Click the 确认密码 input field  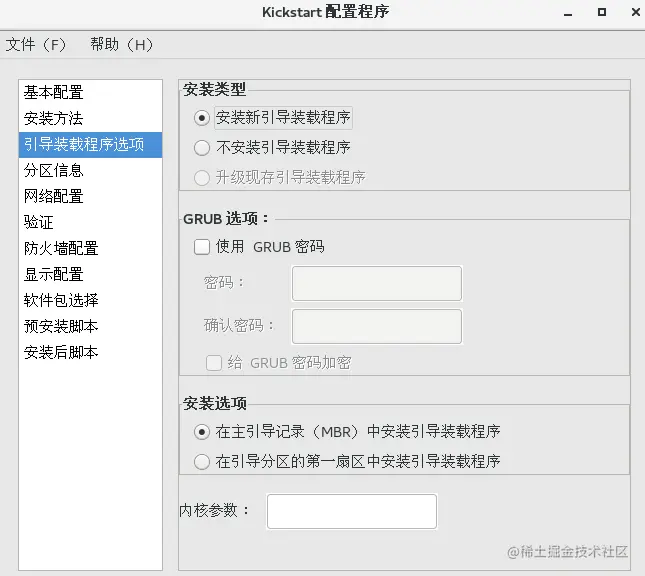377,326
